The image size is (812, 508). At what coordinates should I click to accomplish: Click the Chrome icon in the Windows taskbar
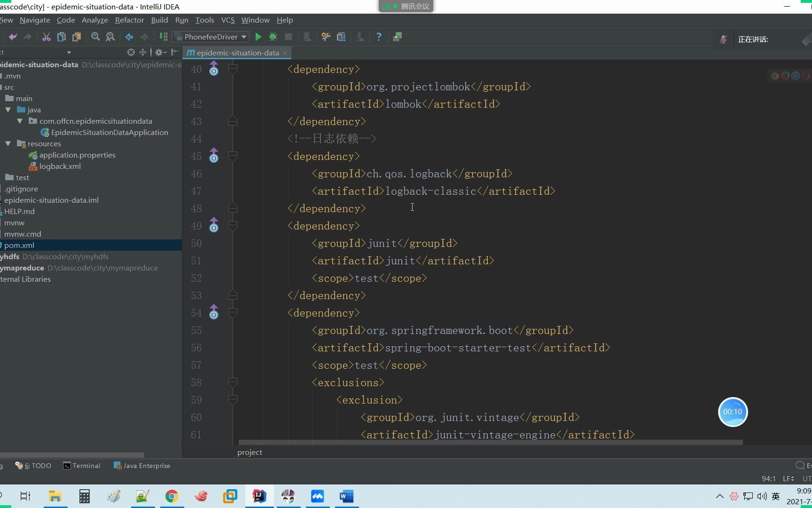pos(172,496)
